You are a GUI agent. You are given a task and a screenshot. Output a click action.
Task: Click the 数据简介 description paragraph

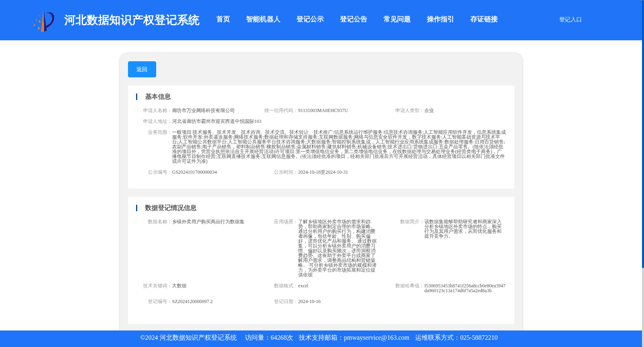[463, 229]
